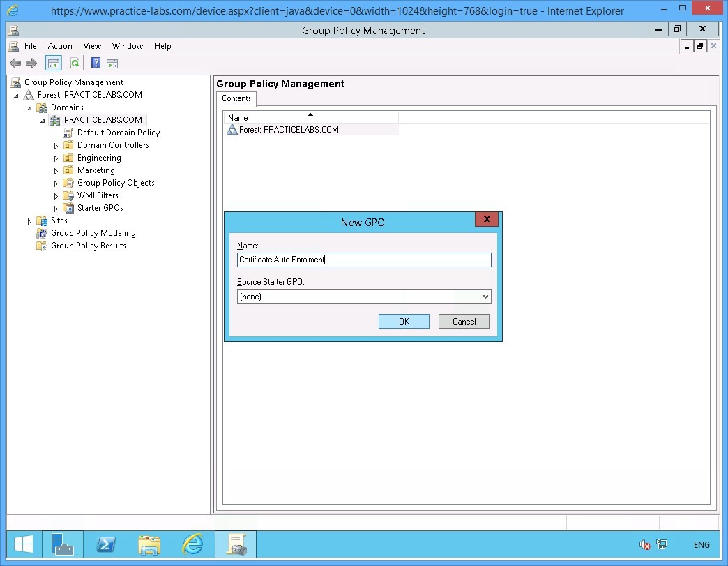Click the Back navigation arrow
The height and width of the screenshot is (566, 728).
15,63
